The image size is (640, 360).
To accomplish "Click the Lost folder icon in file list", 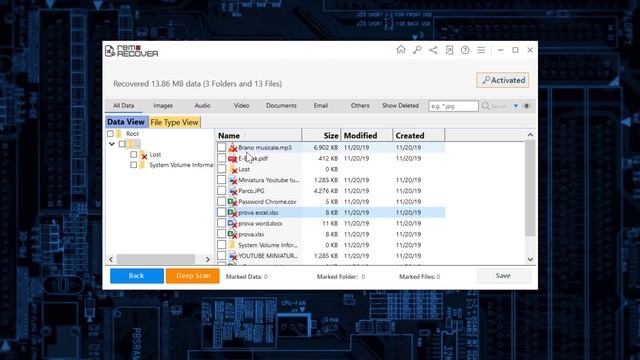I will tap(233, 169).
